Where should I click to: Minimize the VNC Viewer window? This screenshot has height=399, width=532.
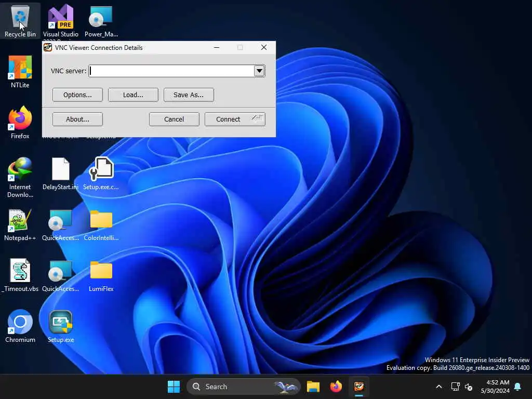pyautogui.click(x=217, y=47)
